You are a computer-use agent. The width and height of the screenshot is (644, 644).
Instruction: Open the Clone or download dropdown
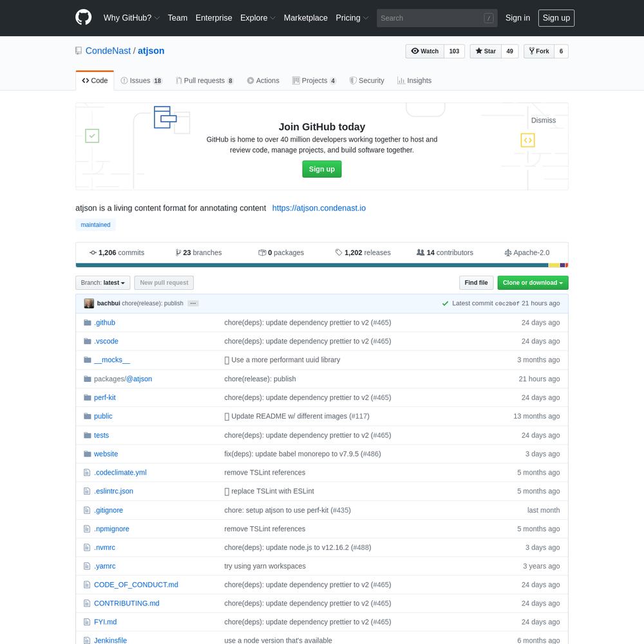533,283
